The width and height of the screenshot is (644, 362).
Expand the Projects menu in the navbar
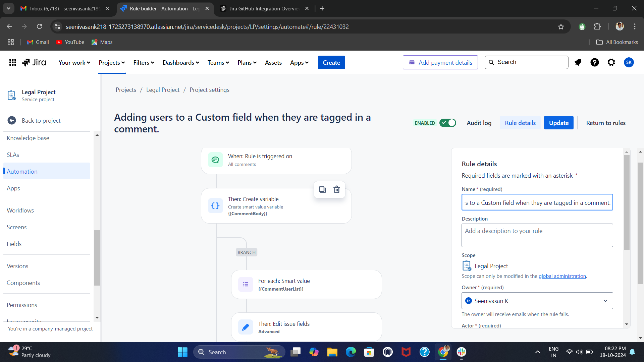[111, 62]
